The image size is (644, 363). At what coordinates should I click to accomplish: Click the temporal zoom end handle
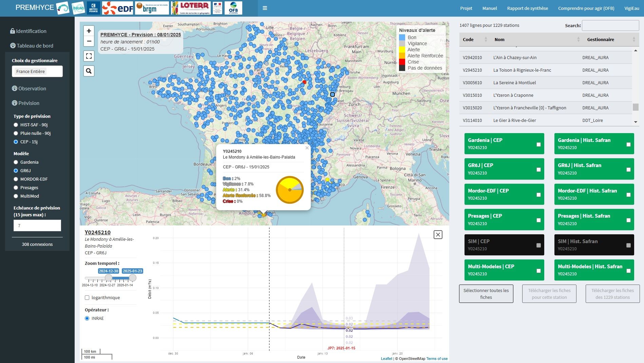[x=133, y=278]
